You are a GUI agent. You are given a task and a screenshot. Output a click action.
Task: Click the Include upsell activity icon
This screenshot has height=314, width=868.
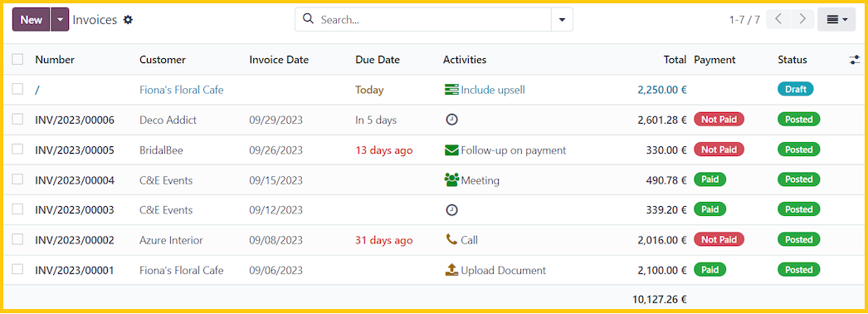click(x=451, y=90)
